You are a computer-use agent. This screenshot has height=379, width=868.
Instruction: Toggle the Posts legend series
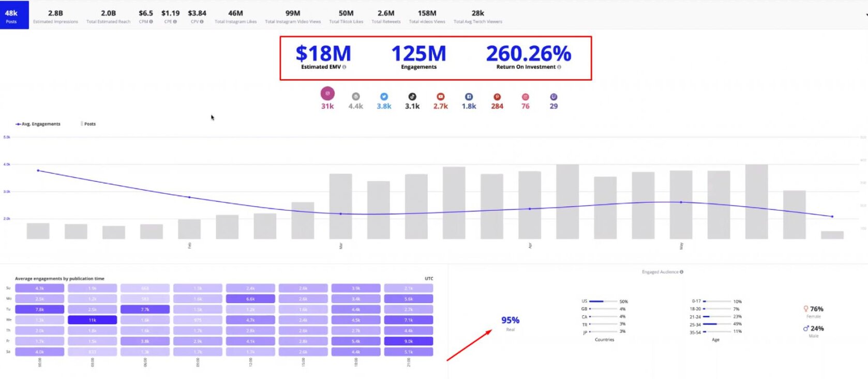(89, 124)
